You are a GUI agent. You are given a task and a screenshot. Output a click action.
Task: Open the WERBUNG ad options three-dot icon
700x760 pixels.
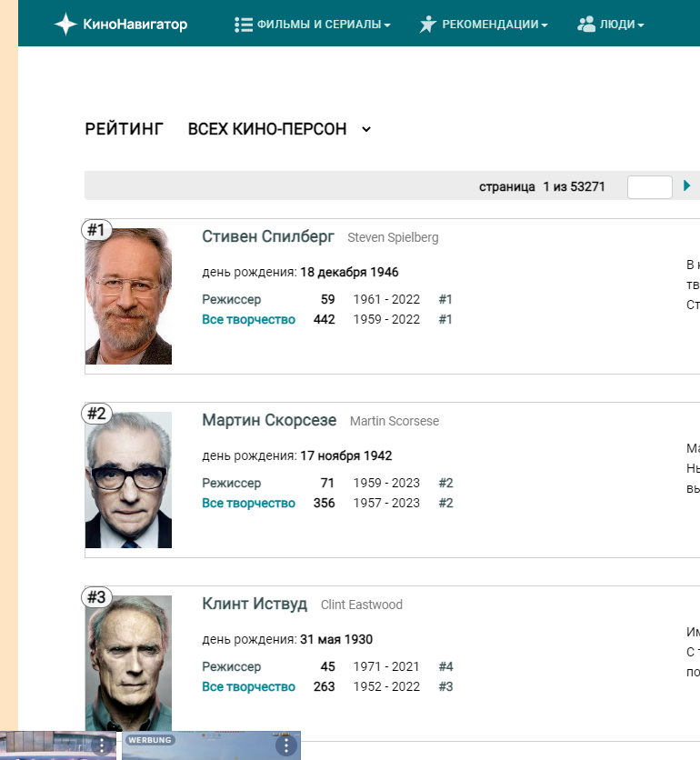pos(286,745)
